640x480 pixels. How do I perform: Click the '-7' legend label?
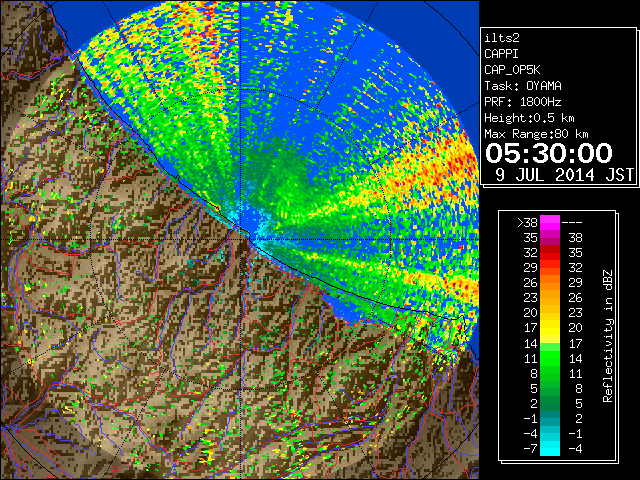tap(531, 449)
